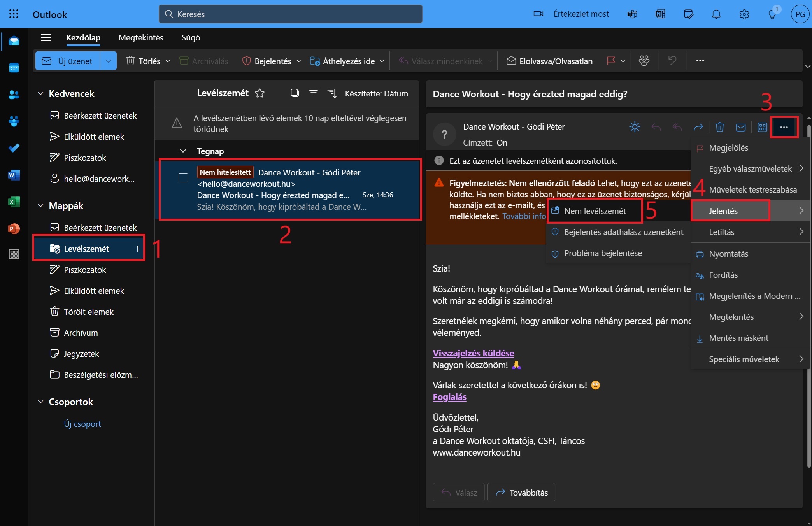Open the To Do checkmark app
The width and height of the screenshot is (812, 526).
click(14, 148)
